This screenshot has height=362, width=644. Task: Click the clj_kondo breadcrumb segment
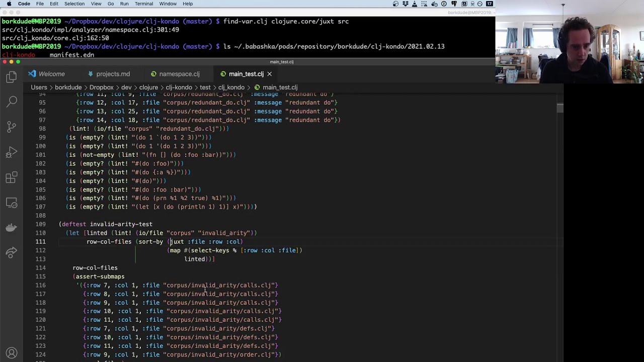coord(231,87)
